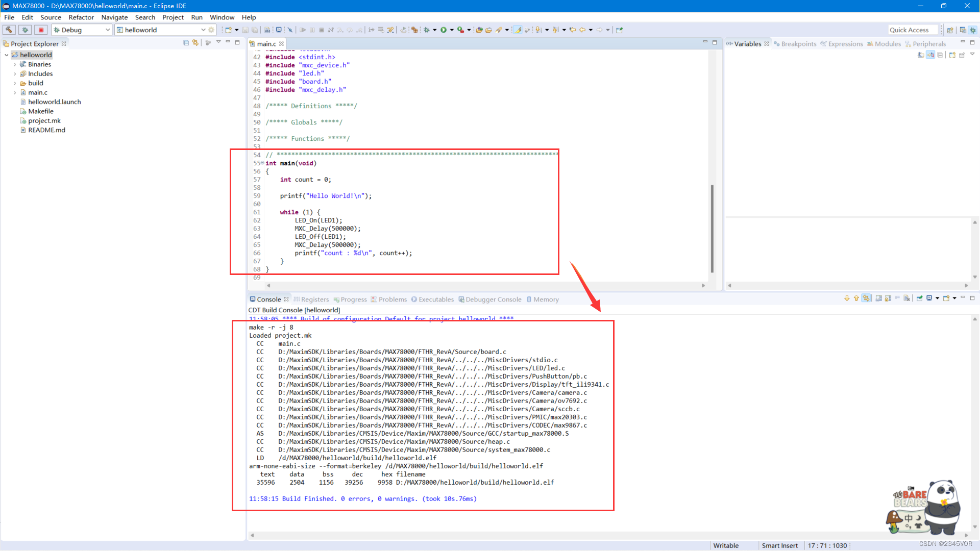Open the New toolbar dropdown arrow
The height and width of the screenshot is (551, 980).
pos(237,30)
